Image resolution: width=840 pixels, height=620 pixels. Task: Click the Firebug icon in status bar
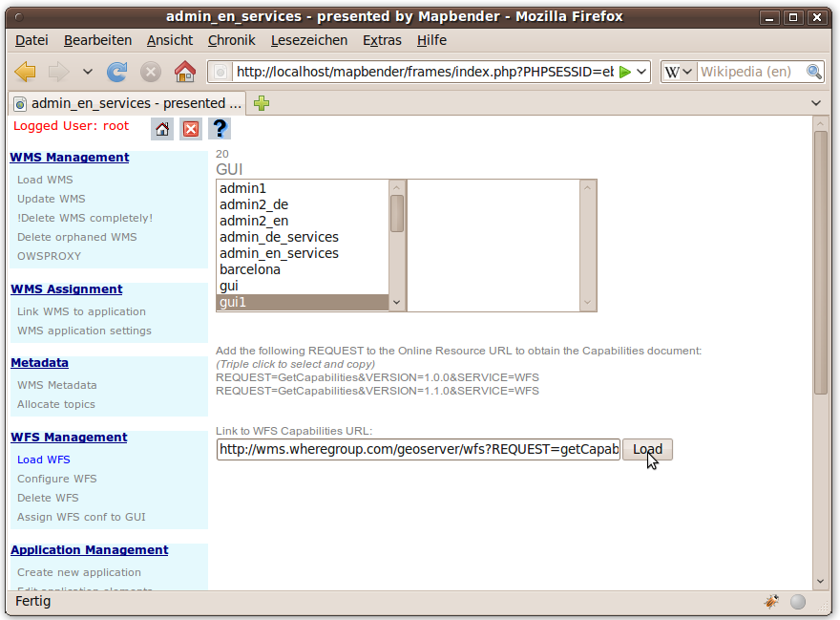click(771, 602)
